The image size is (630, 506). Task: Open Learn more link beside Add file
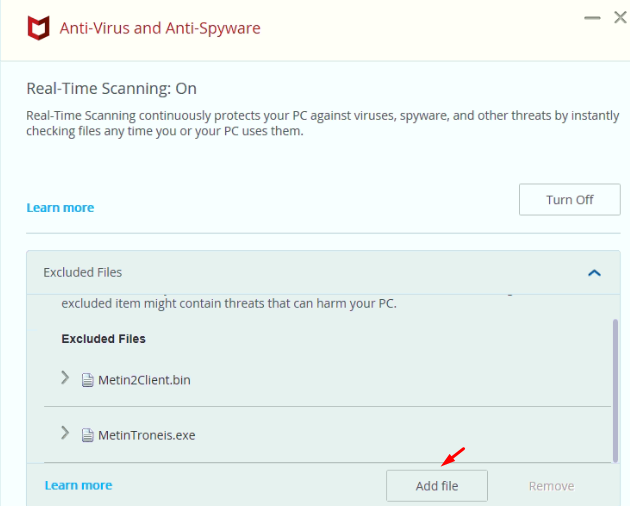[78, 485]
